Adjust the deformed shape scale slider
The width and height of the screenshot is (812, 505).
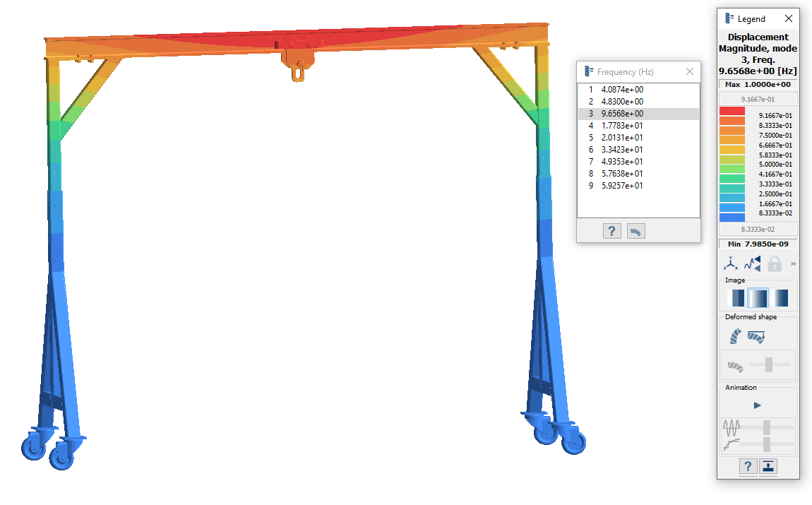(x=769, y=364)
